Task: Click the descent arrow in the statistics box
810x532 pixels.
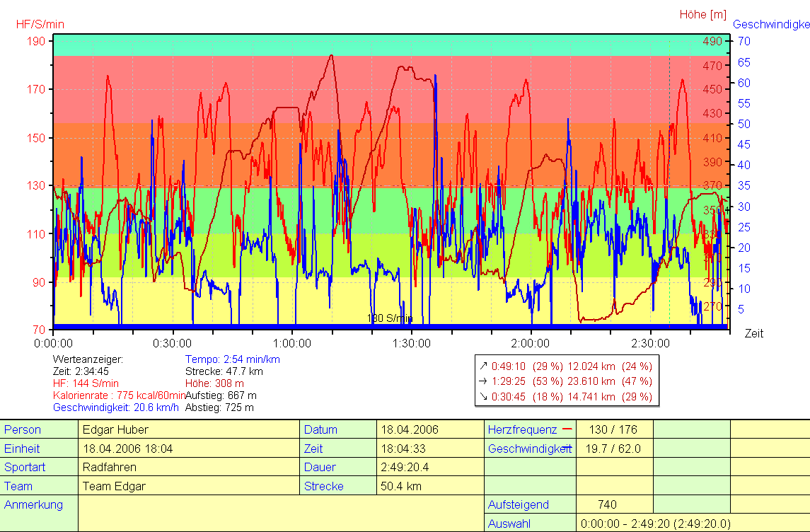Action: (483, 397)
